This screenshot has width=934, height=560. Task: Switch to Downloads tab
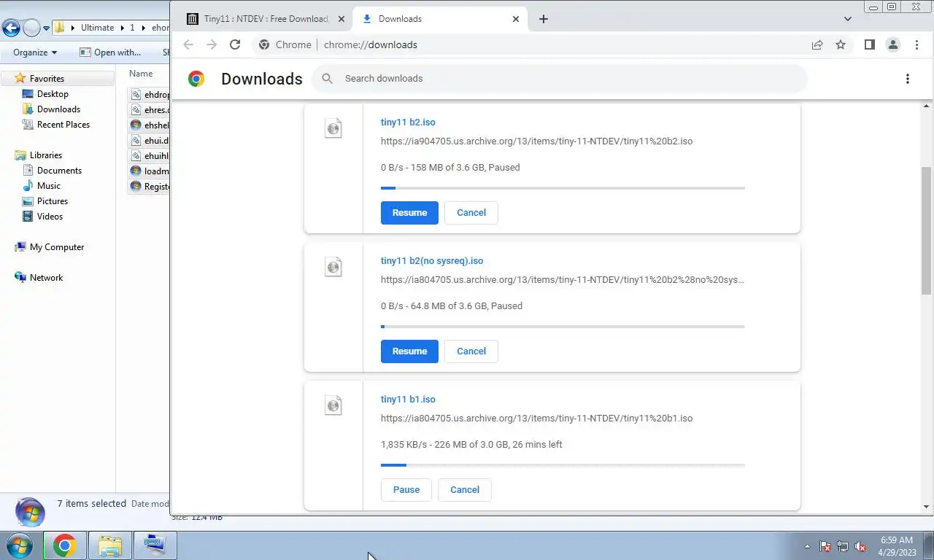click(439, 19)
